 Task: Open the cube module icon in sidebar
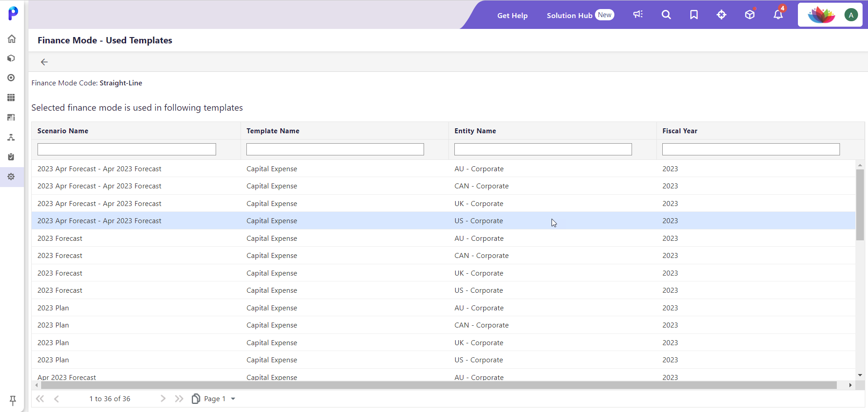coord(11,58)
